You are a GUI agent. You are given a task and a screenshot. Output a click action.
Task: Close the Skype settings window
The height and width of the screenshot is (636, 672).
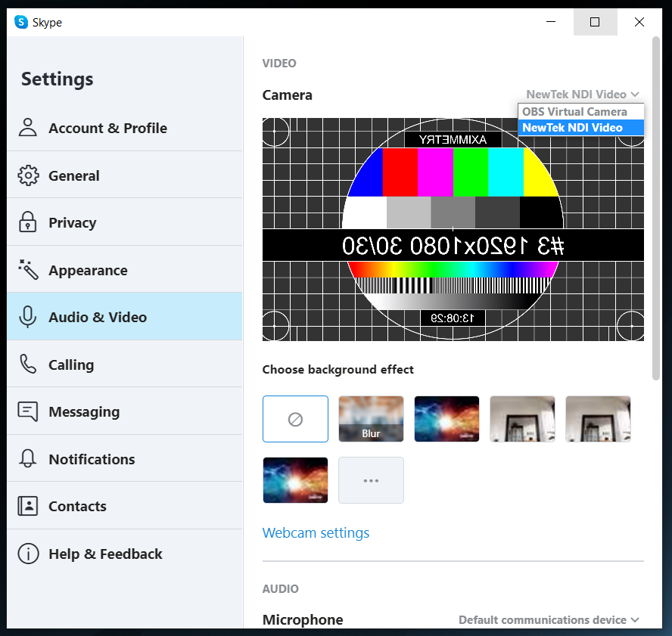click(x=639, y=22)
